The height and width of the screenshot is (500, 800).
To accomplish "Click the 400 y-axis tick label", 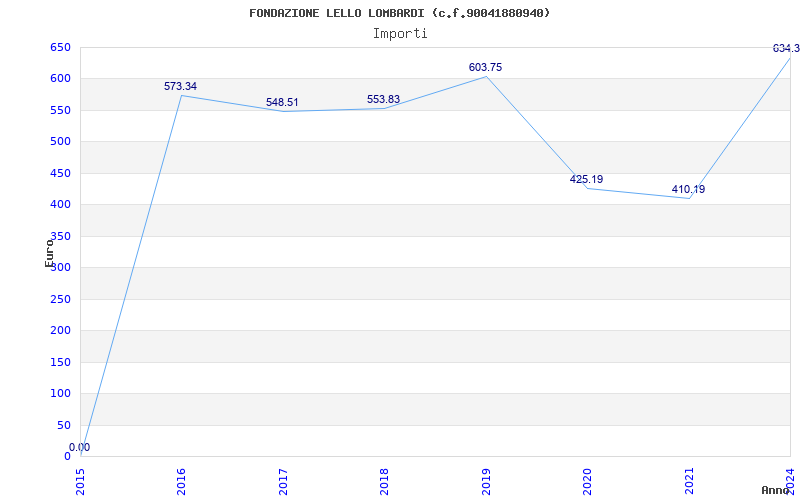I will point(60,205).
